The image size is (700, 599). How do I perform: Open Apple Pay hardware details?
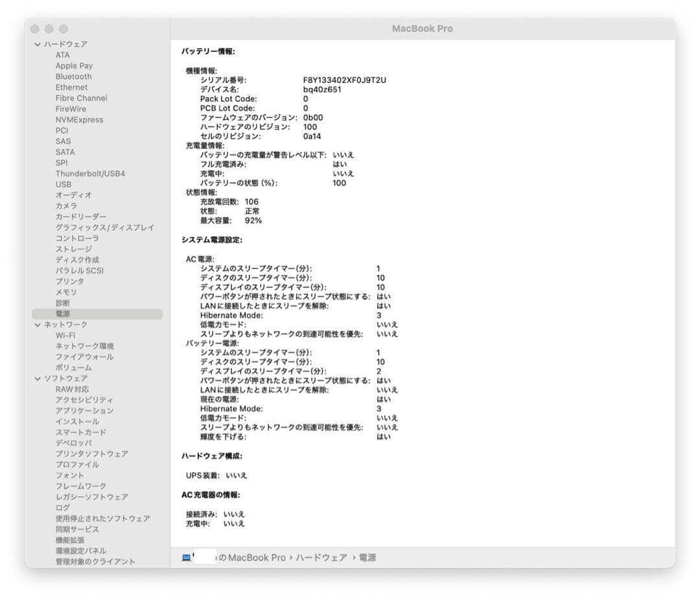pos(74,65)
